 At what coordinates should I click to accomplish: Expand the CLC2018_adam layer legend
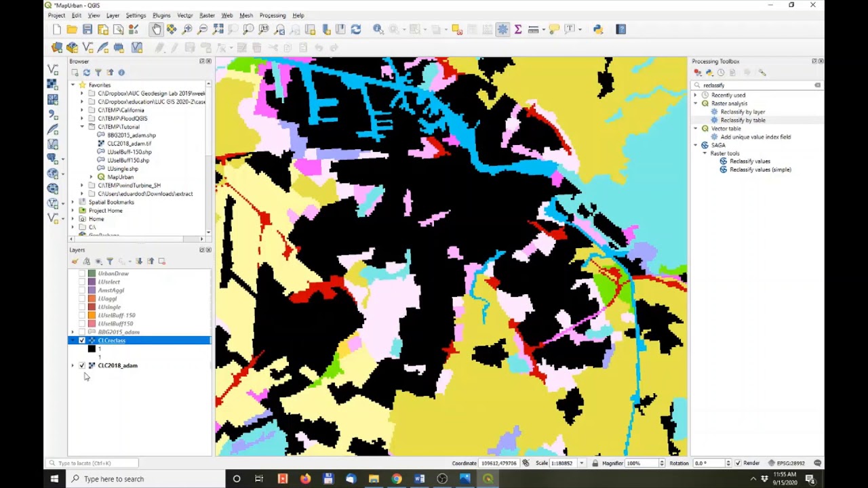73,365
